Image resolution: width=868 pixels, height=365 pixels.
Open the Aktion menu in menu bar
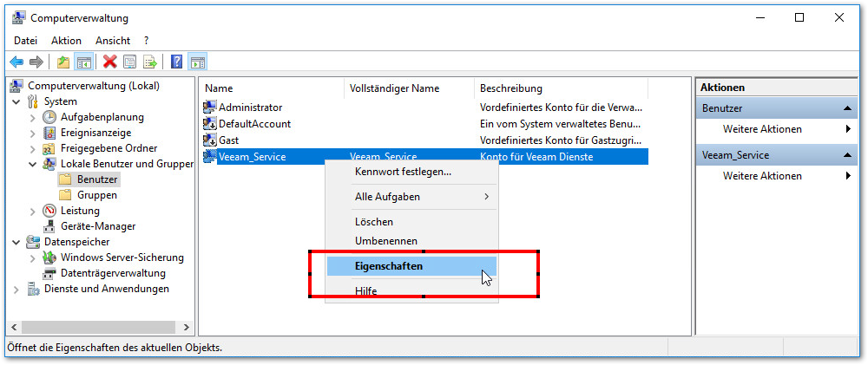pyautogui.click(x=66, y=41)
